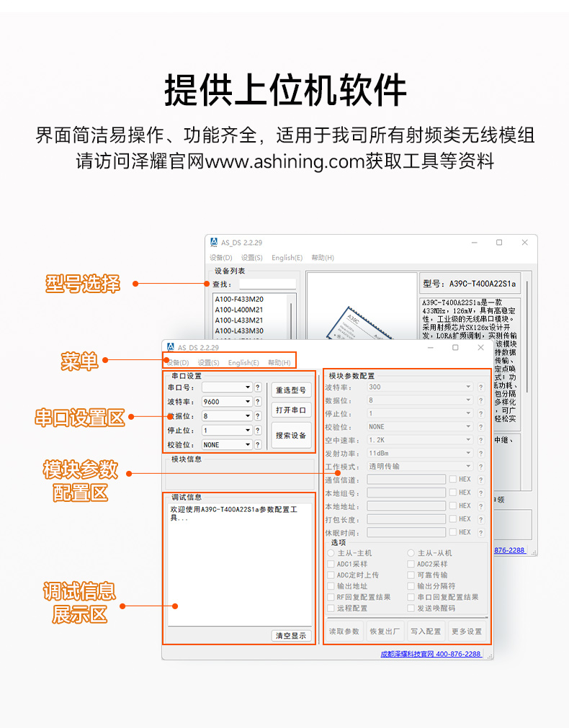Viewport: 569px width, 728px height.
Task: Click the 查找 search field in back window
Action: point(267,284)
